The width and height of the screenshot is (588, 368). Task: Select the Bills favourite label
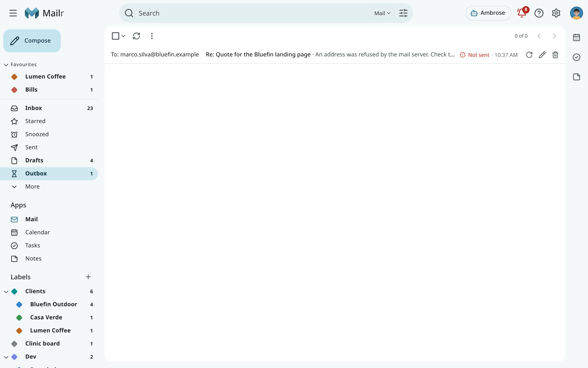coord(49,90)
